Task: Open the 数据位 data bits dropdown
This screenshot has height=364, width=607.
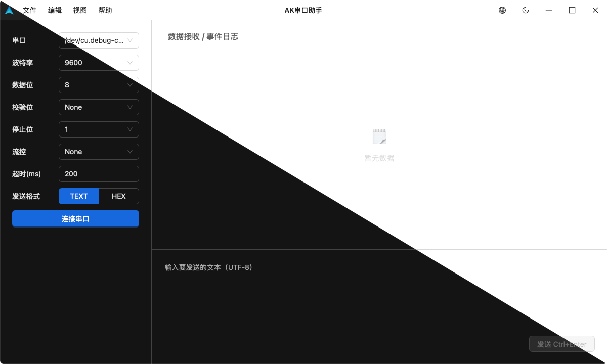Action: [x=99, y=85]
